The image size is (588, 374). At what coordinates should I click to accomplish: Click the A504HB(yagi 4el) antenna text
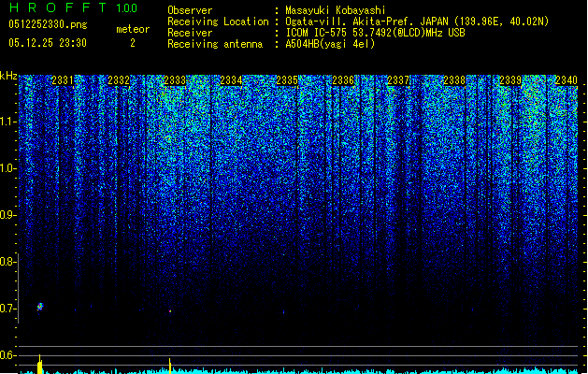(330, 44)
